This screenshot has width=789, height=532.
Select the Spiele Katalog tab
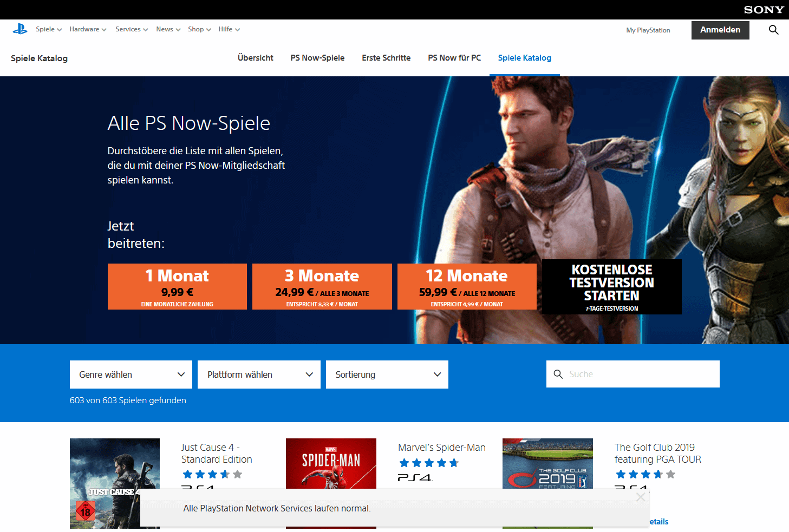(525, 58)
